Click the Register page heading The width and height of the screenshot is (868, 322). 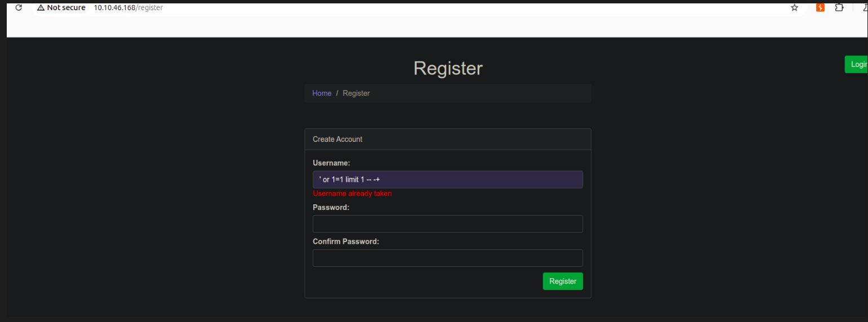pyautogui.click(x=448, y=68)
